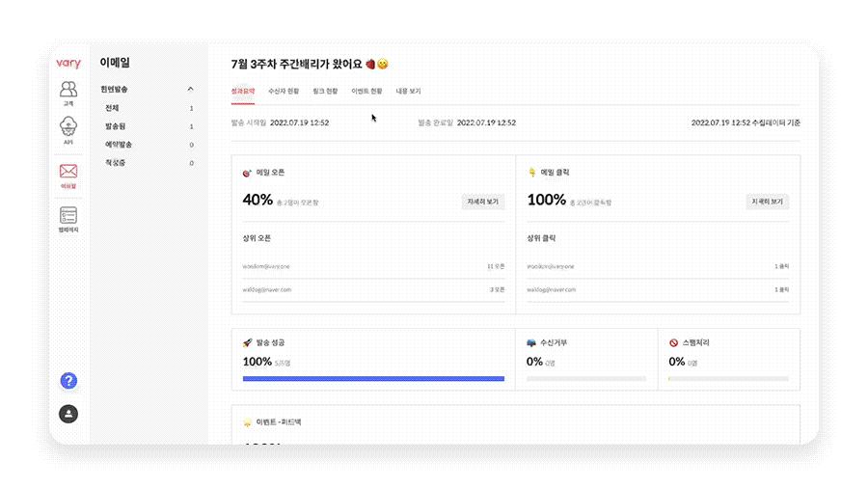Click the vary logo

(68, 63)
